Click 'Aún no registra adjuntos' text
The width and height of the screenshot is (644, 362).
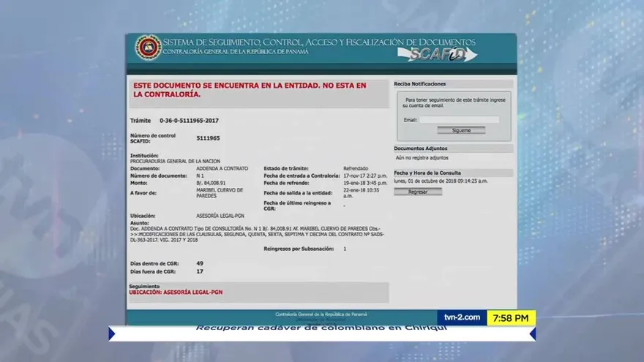[422, 158]
